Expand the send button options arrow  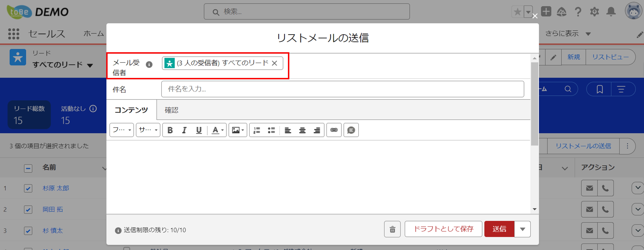point(522,229)
